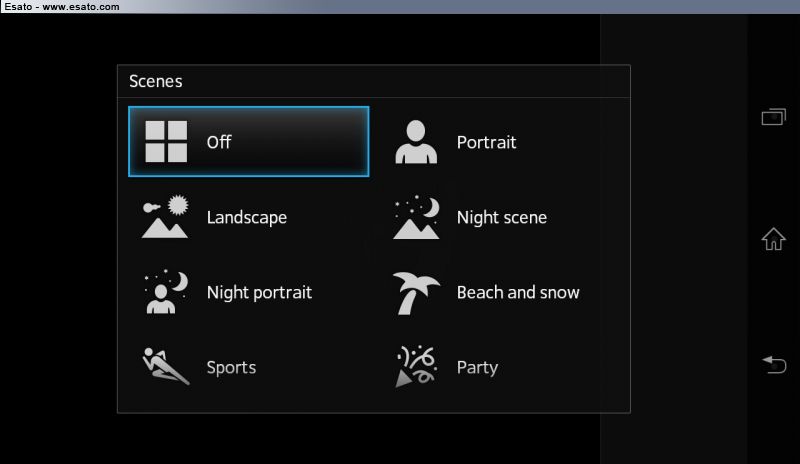Choose the Night scene moon mountain icon
Viewport: 800px width, 464px height.
pos(416,216)
